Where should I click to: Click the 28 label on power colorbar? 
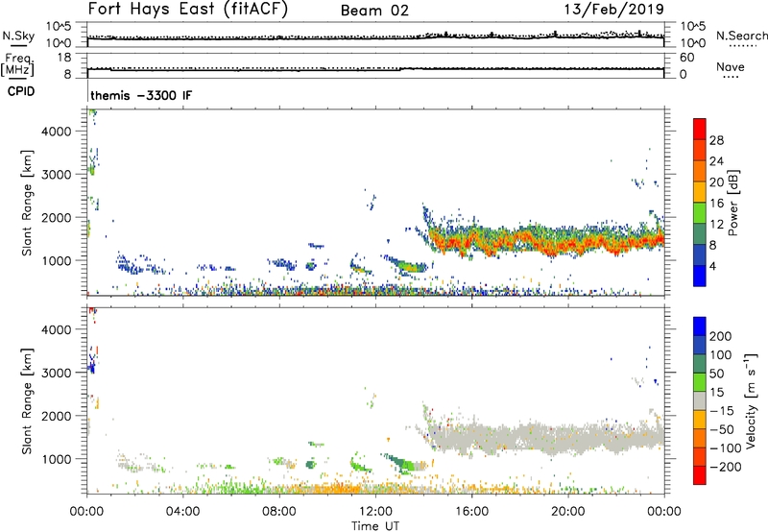pos(716,140)
